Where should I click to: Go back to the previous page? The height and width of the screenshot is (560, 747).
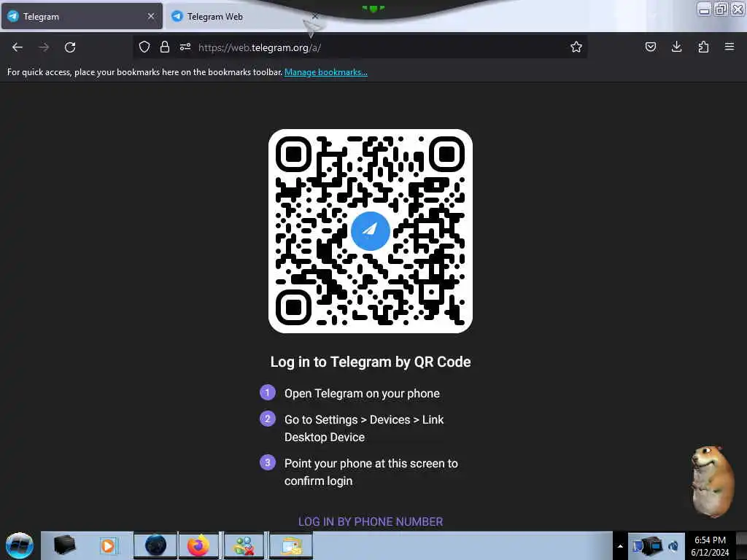point(18,47)
